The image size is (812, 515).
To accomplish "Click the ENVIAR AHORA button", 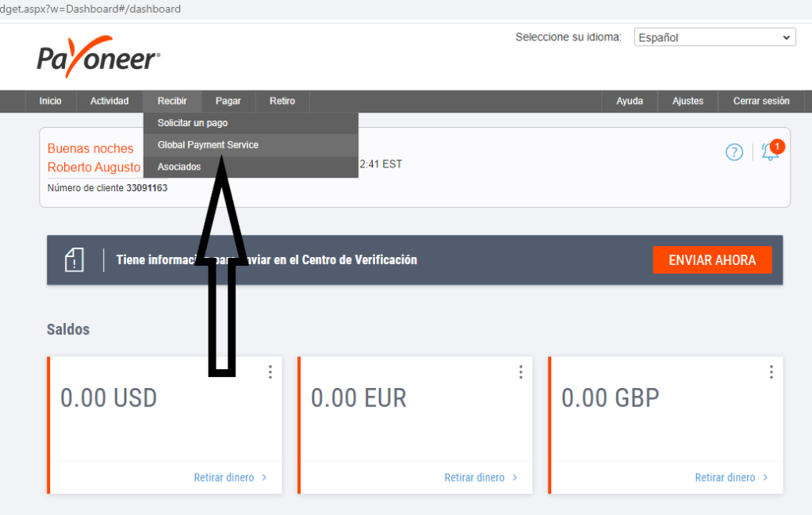I will [x=712, y=260].
